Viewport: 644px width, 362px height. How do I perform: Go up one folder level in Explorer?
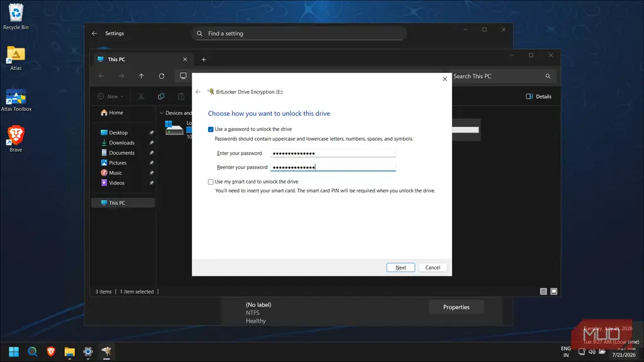coord(142,76)
